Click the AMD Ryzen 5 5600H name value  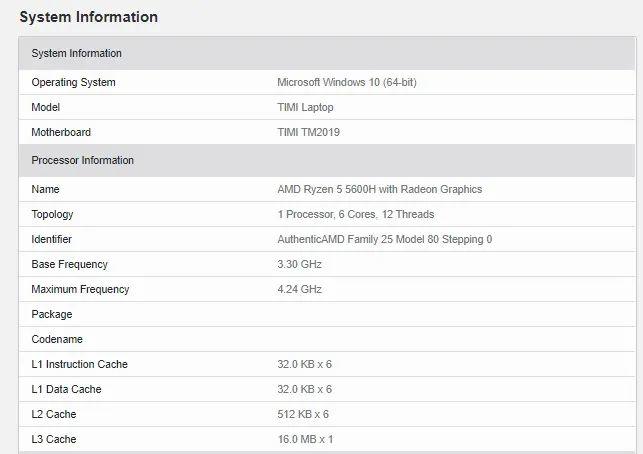point(379,189)
